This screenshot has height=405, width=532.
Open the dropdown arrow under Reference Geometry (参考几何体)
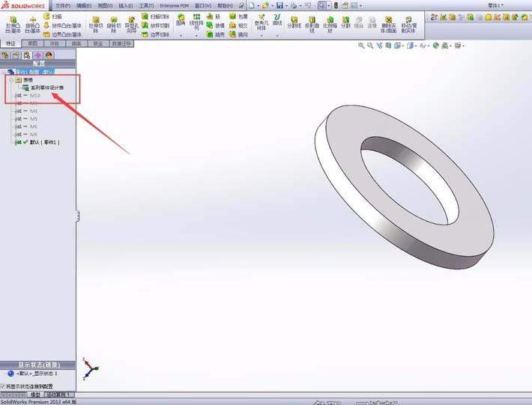[x=262, y=35]
